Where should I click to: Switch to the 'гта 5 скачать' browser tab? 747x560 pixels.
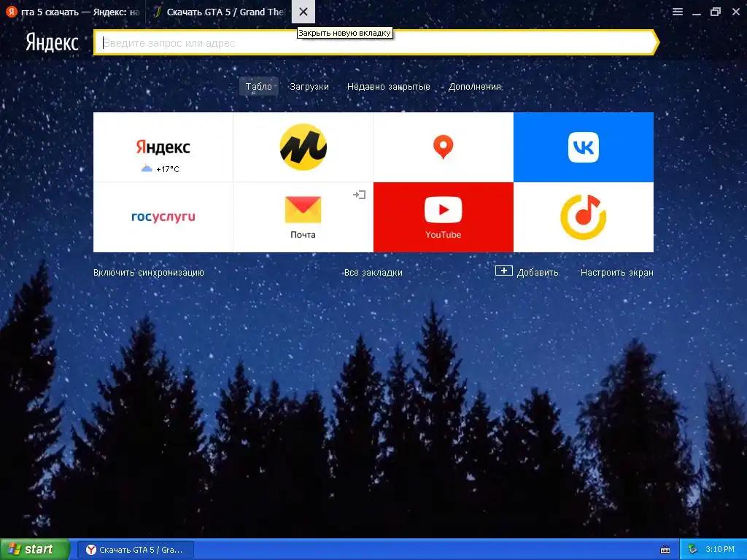tap(72, 12)
